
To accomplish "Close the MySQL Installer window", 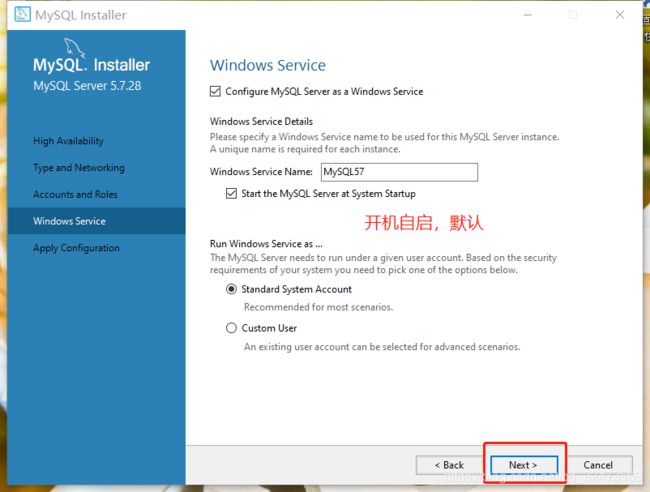I will (x=620, y=15).
